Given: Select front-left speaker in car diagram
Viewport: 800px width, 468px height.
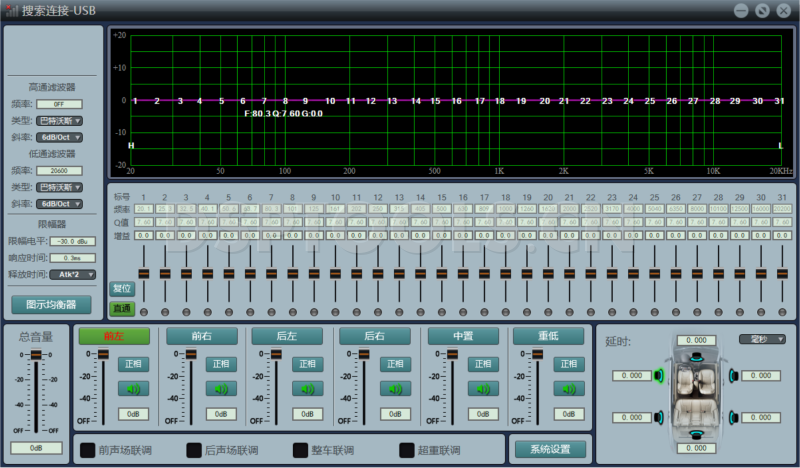Looking at the screenshot, I should pyautogui.click(x=660, y=376).
